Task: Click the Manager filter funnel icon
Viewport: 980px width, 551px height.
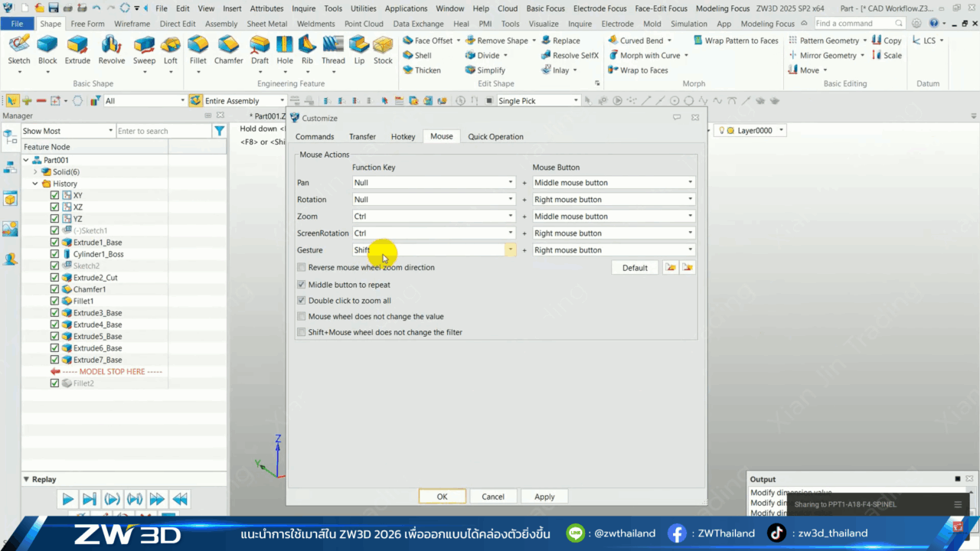Action: 220,131
